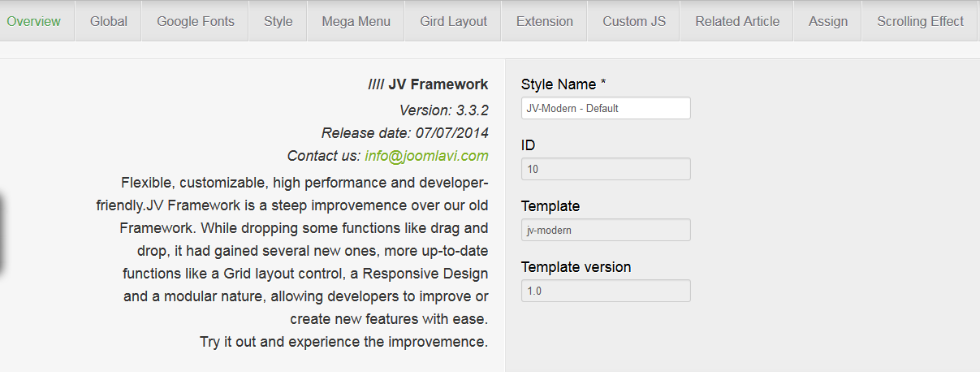
Task: Click the 'ID' field label
Action: point(529,145)
